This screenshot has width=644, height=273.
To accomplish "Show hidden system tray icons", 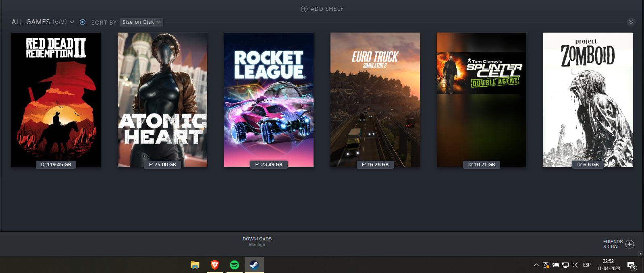I will tap(536, 265).
